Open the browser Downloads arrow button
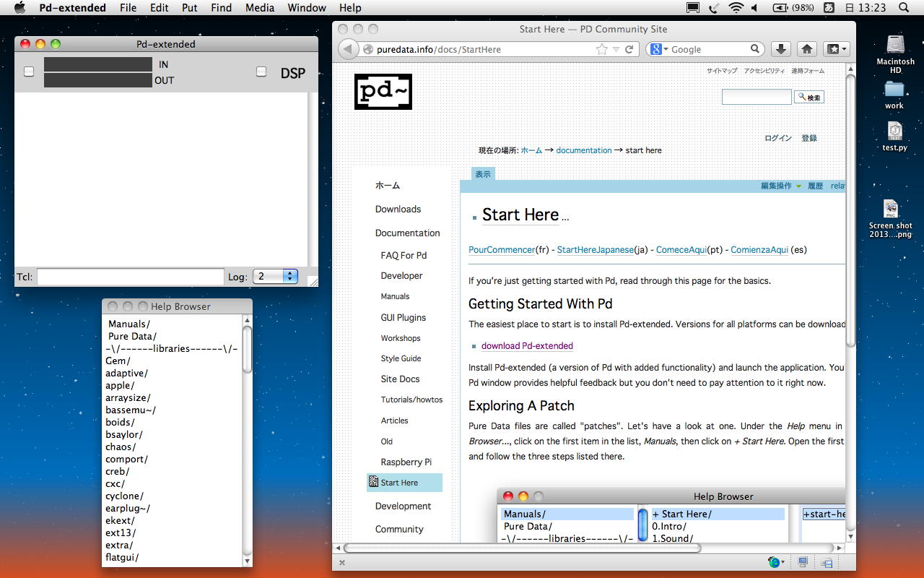 click(780, 49)
